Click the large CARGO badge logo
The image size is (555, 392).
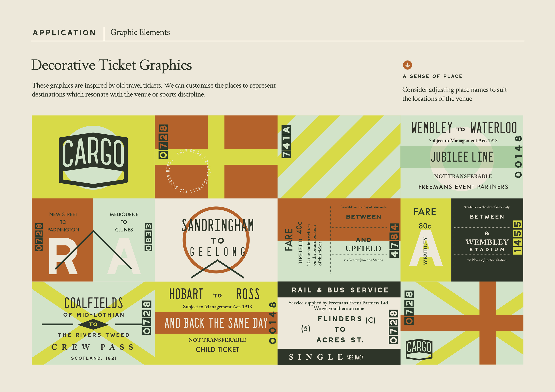(93, 160)
